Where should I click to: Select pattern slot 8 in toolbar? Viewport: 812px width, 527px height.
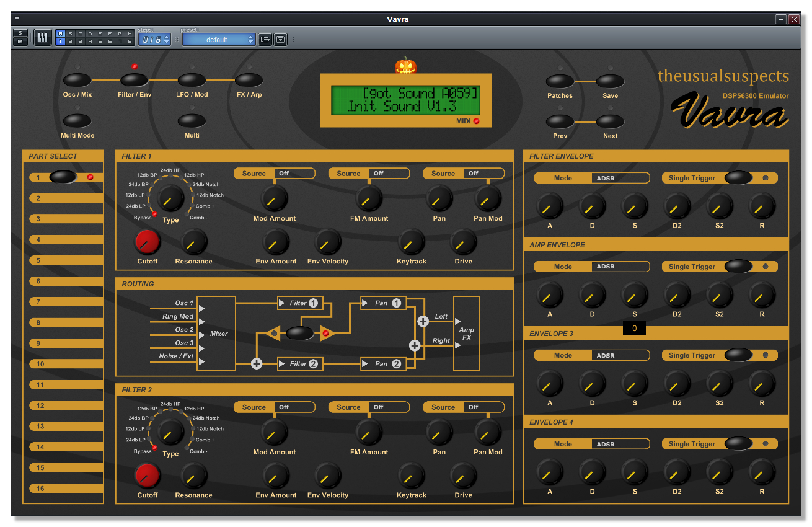(x=130, y=42)
